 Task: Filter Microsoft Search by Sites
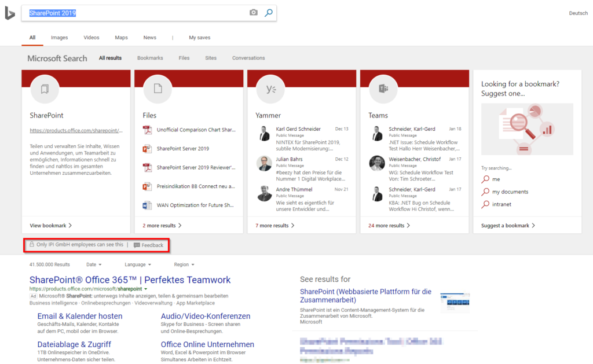[x=211, y=58]
